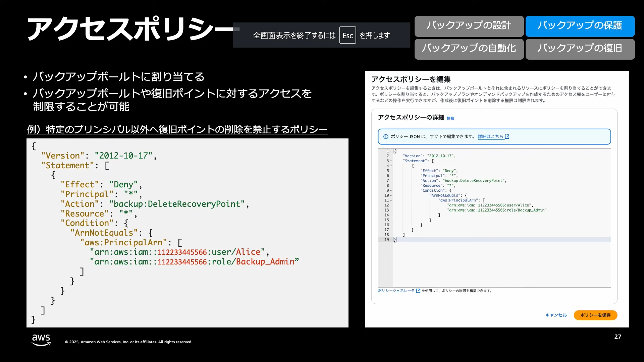Toggle fold arrow at line 10 ArnNotEquals
Image resolution: width=644 pixels, height=362 pixels.
click(x=391, y=196)
